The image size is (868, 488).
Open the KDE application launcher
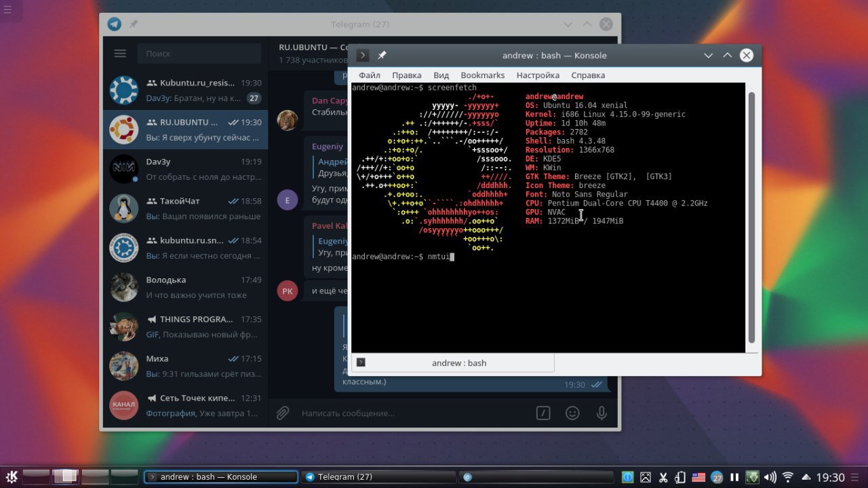click(x=12, y=477)
